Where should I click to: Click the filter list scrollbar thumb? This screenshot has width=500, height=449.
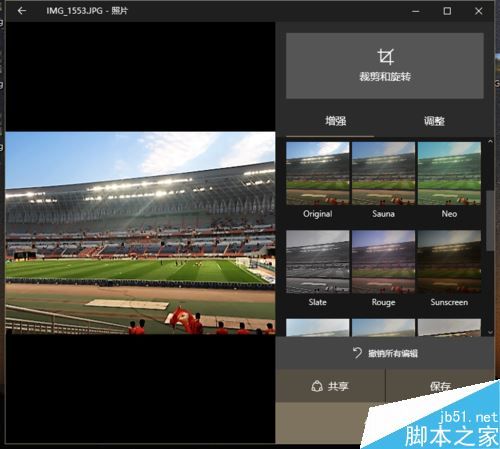(490, 221)
